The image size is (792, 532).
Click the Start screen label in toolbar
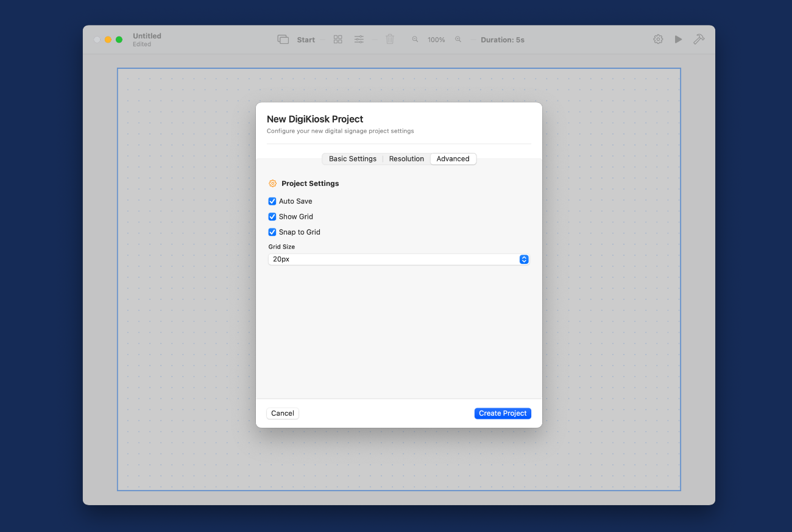click(x=306, y=40)
